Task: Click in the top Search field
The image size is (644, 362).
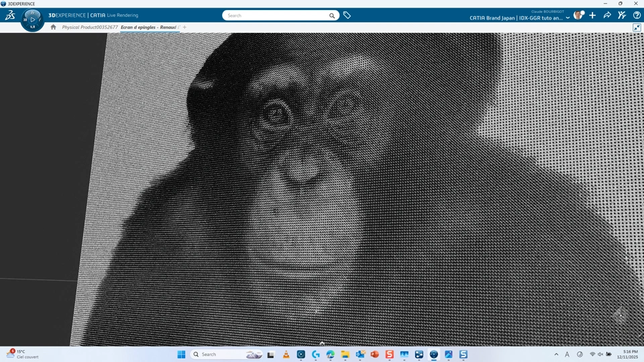Action: click(x=276, y=15)
